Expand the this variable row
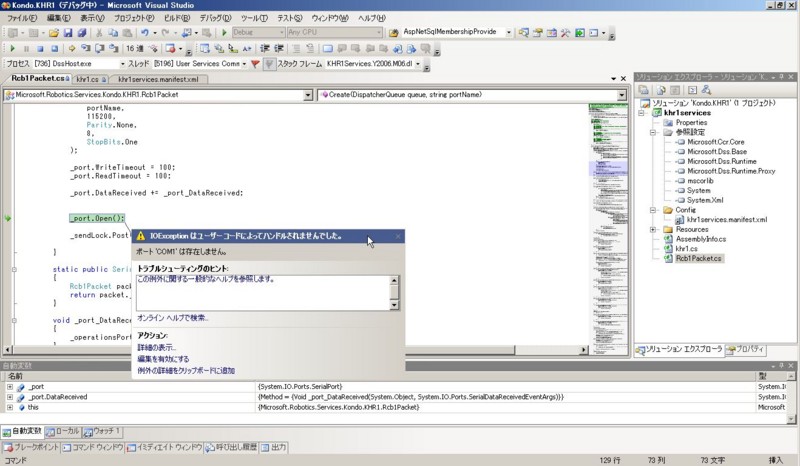This screenshot has width=800, height=466. 10,407
